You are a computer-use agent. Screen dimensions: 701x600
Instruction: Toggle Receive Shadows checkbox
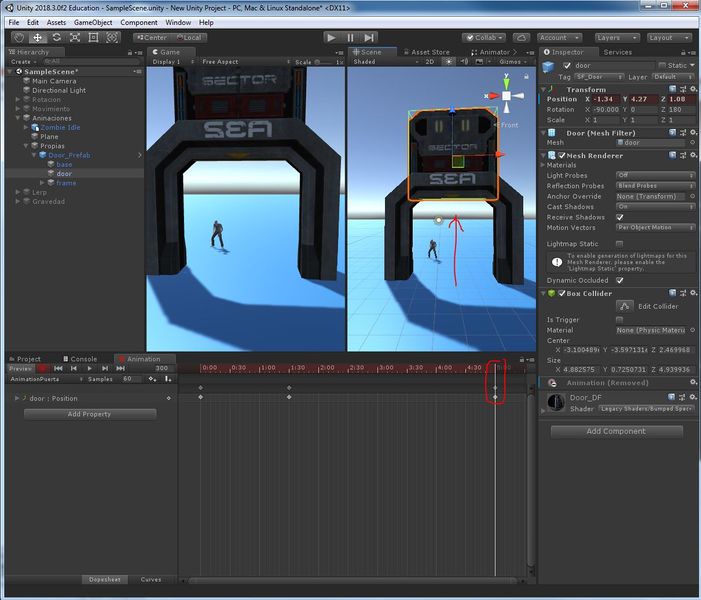click(620, 217)
